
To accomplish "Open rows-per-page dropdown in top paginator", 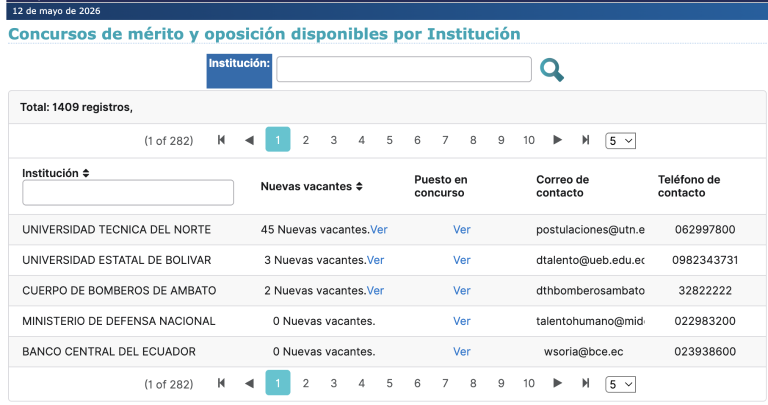I will [621, 141].
